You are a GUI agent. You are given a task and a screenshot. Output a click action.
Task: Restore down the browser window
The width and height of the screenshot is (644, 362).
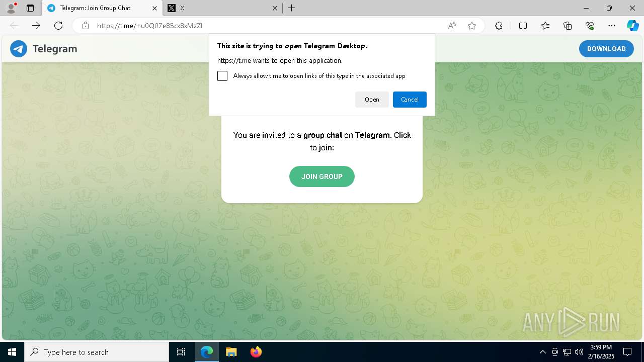click(x=609, y=8)
